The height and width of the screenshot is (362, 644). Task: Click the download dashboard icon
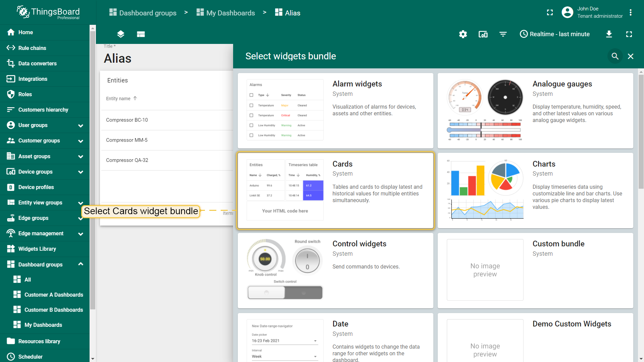[609, 34]
